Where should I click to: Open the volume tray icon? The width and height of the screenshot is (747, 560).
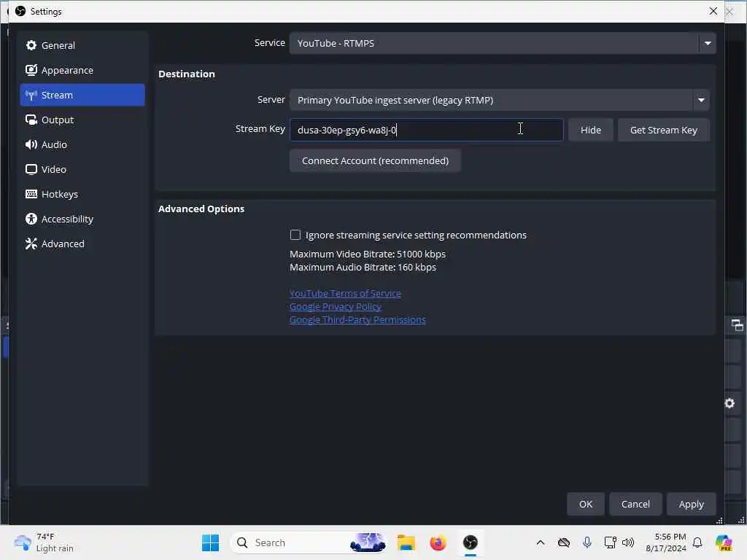[x=628, y=542]
